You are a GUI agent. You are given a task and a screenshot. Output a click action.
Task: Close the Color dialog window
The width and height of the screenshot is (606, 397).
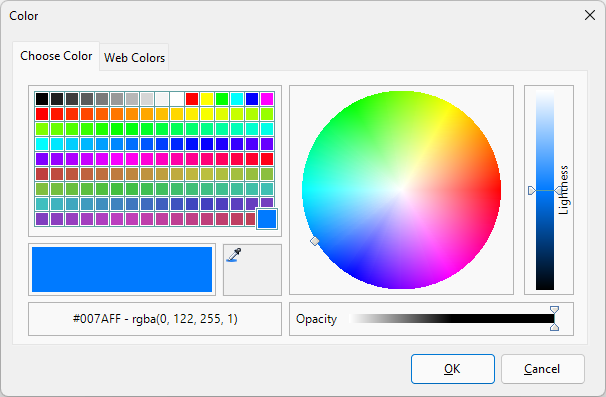point(590,15)
